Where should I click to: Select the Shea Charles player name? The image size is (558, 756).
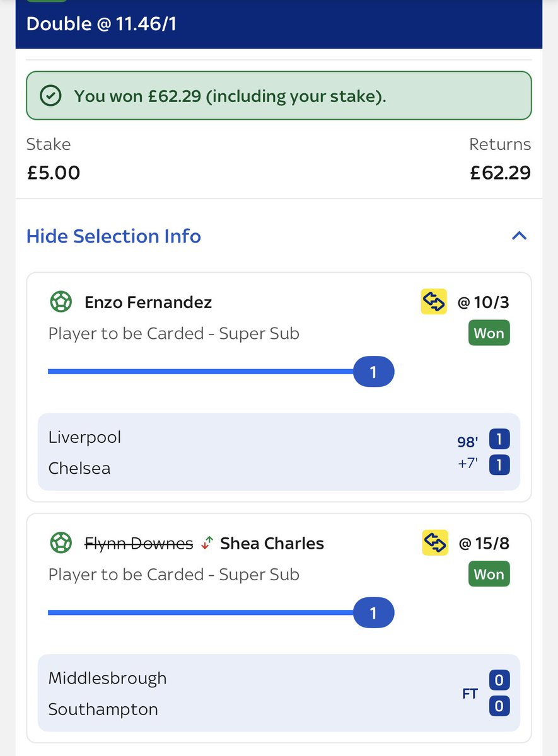pyautogui.click(x=272, y=544)
